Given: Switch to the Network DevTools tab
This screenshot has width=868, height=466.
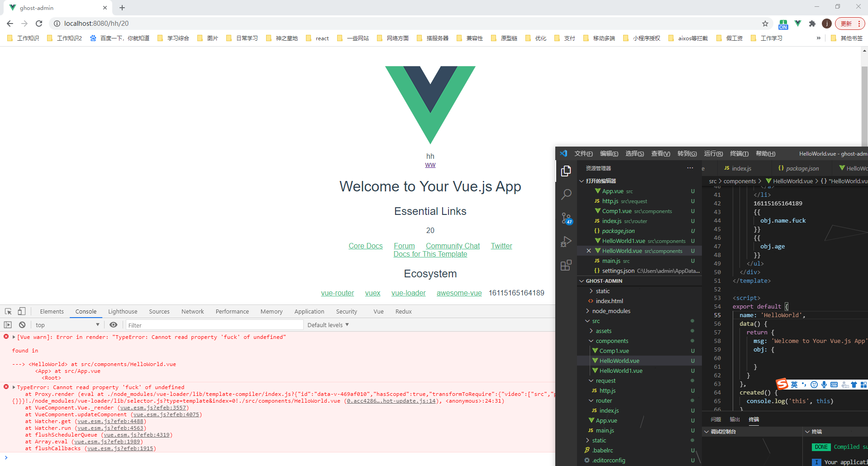Looking at the screenshot, I should pos(193,311).
